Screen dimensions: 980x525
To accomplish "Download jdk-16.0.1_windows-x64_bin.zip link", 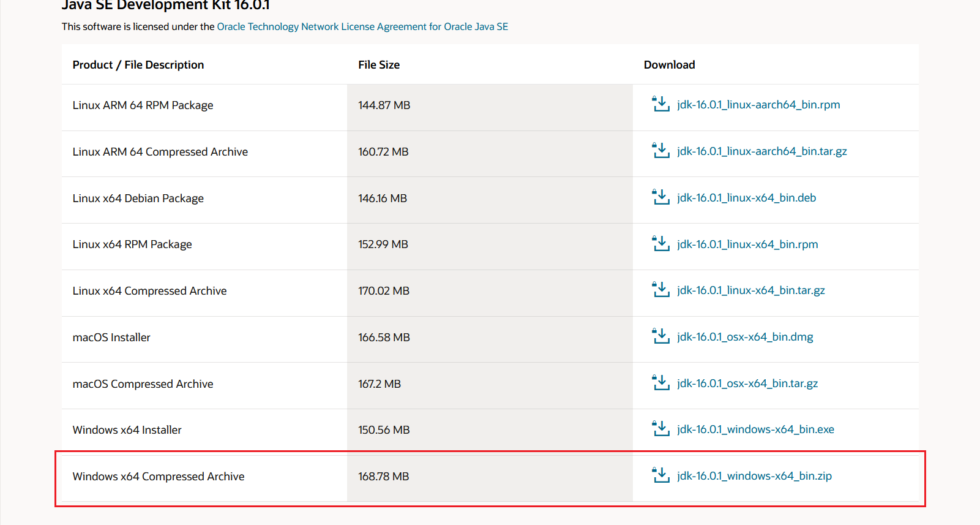I will (x=754, y=476).
